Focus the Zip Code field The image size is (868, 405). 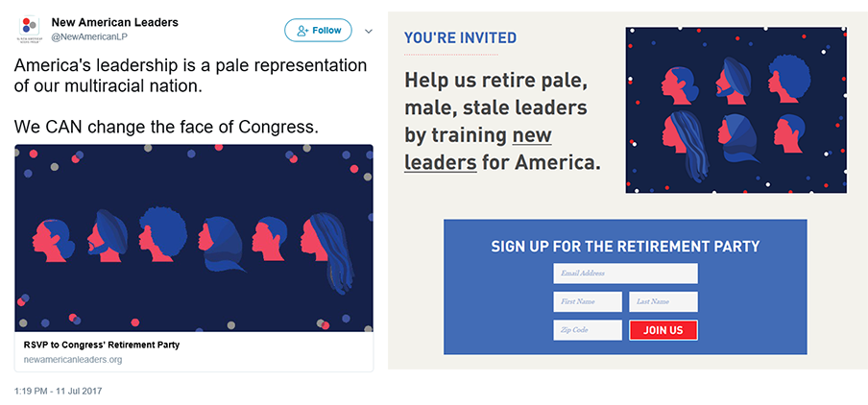coord(588,330)
